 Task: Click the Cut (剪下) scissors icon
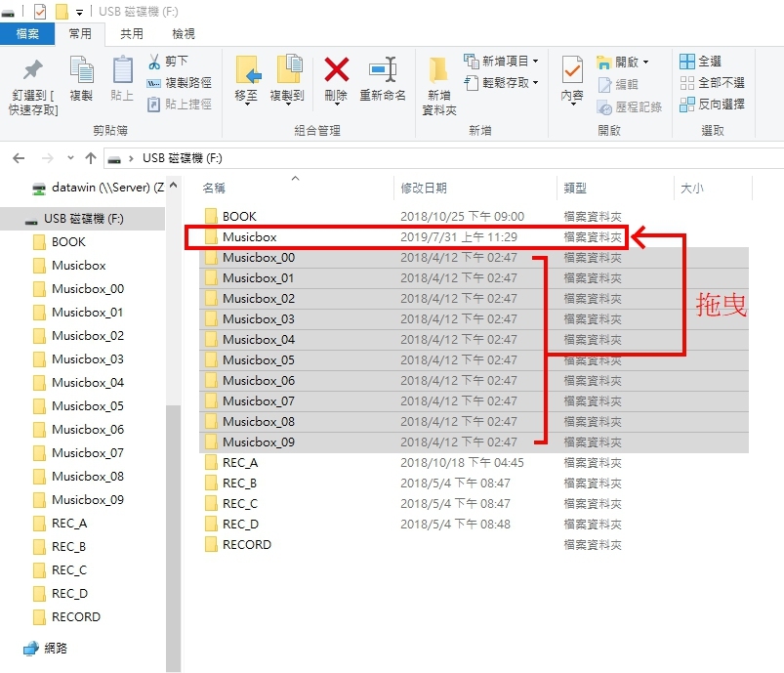pos(154,62)
